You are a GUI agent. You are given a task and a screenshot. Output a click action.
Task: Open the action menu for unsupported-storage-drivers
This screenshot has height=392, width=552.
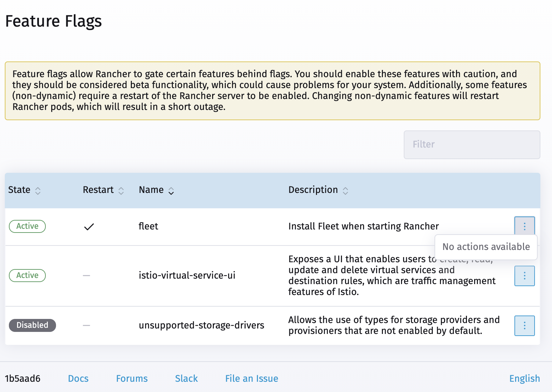click(x=524, y=325)
